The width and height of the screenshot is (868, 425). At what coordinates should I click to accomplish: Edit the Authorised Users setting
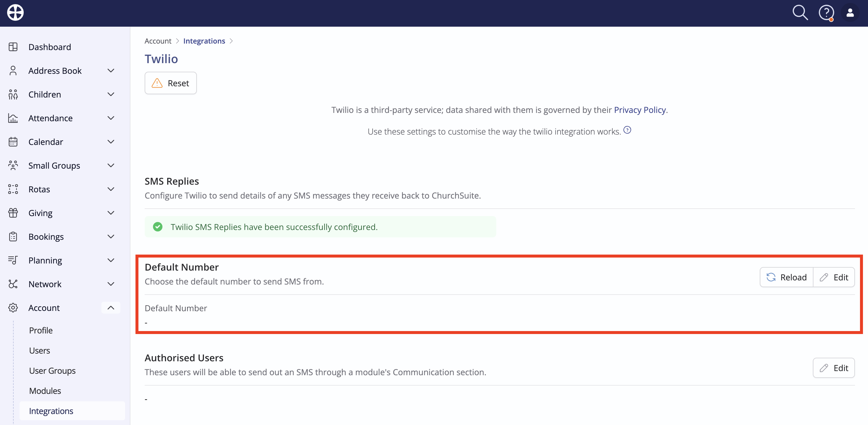[834, 368]
